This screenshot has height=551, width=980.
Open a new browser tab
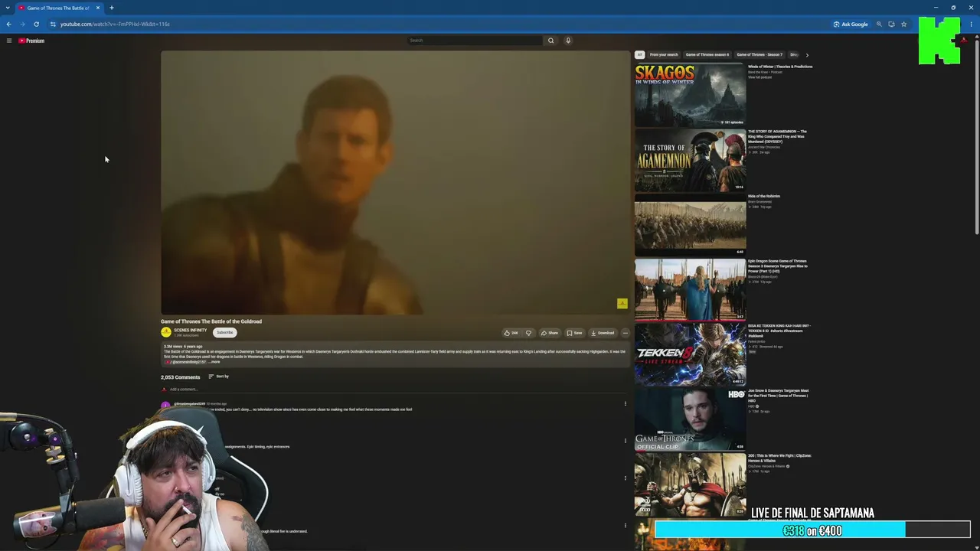point(111,8)
